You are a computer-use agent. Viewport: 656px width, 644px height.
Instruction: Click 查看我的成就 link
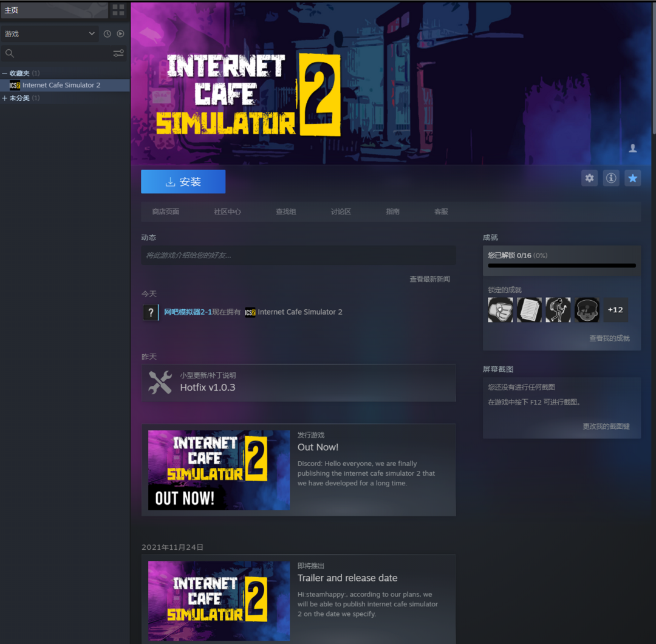pyautogui.click(x=609, y=338)
